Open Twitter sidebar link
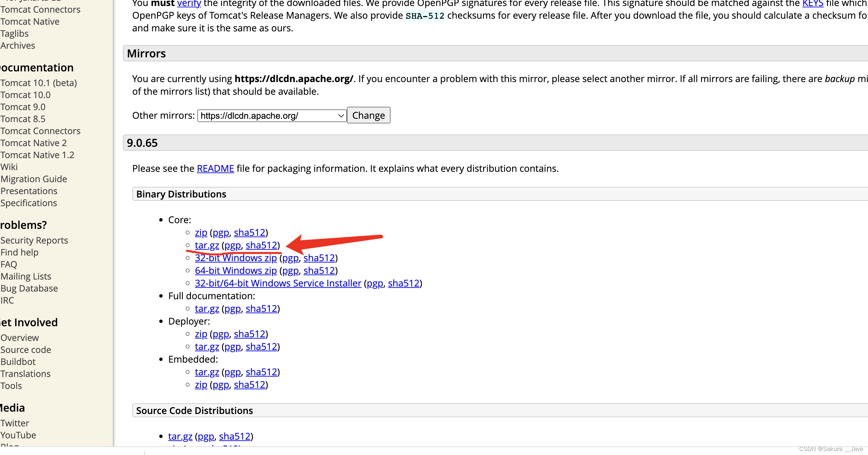 (x=14, y=423)
